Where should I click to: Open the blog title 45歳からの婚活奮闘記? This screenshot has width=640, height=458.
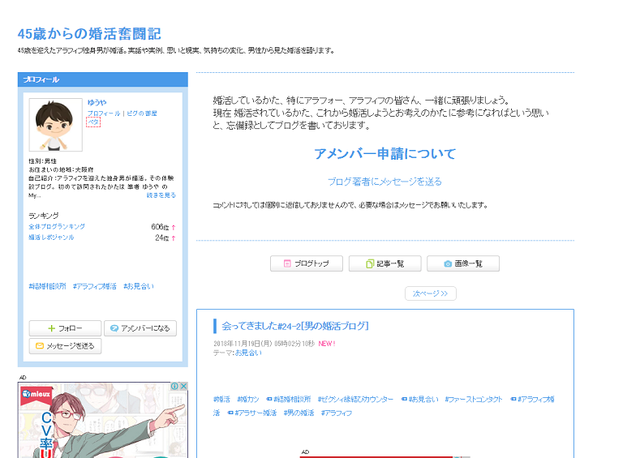(89, 33)
